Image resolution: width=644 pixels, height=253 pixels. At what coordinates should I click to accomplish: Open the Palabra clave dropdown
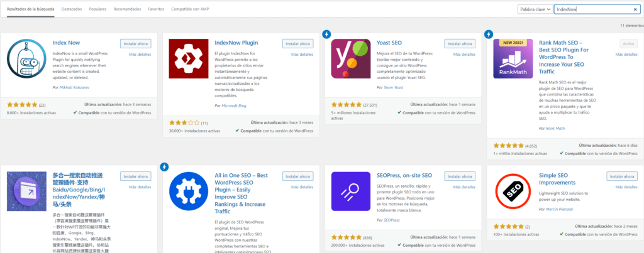click(x=535, y=9)
